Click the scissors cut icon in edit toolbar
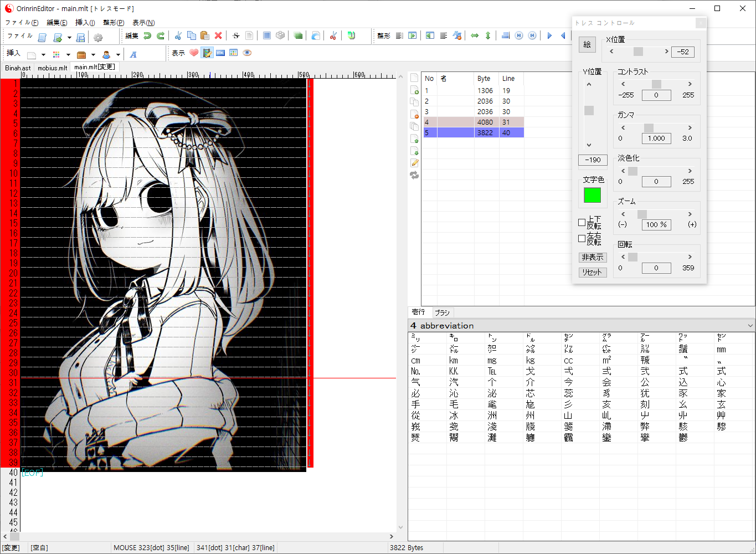Image resolution: width=756 pixels, height=554 pixels. click(178, 36)
